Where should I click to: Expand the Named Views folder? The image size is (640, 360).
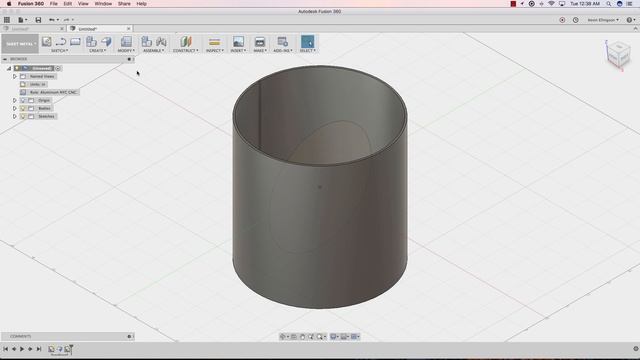[15, 76]
